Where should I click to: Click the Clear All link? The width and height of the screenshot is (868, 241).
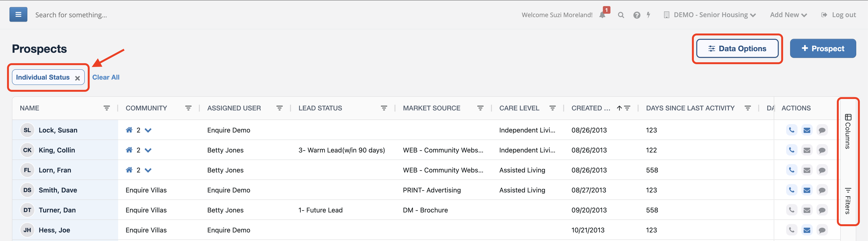[x=106, y=77]
